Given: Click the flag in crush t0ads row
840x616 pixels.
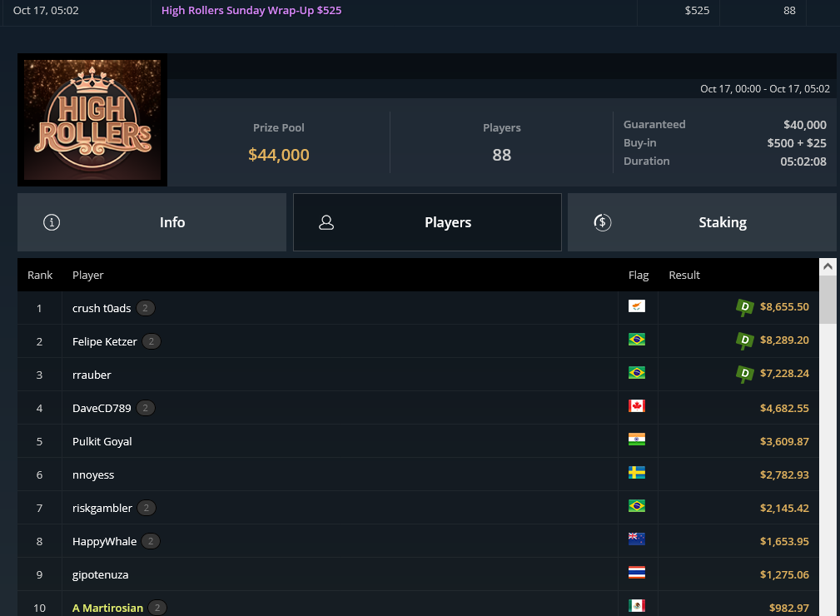Looking at the screenshot, I should point(636,306).
